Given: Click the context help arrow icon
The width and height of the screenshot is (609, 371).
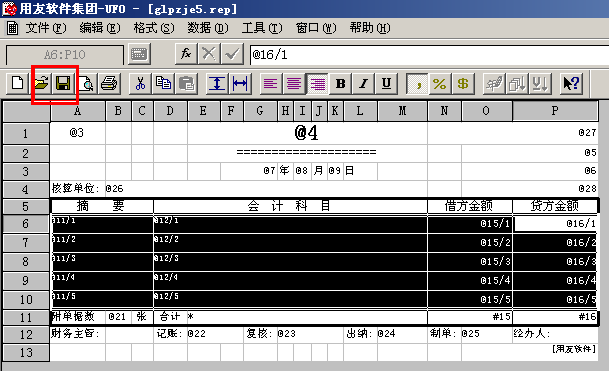Looking at the screenshot, I should (x=571, y=84).
